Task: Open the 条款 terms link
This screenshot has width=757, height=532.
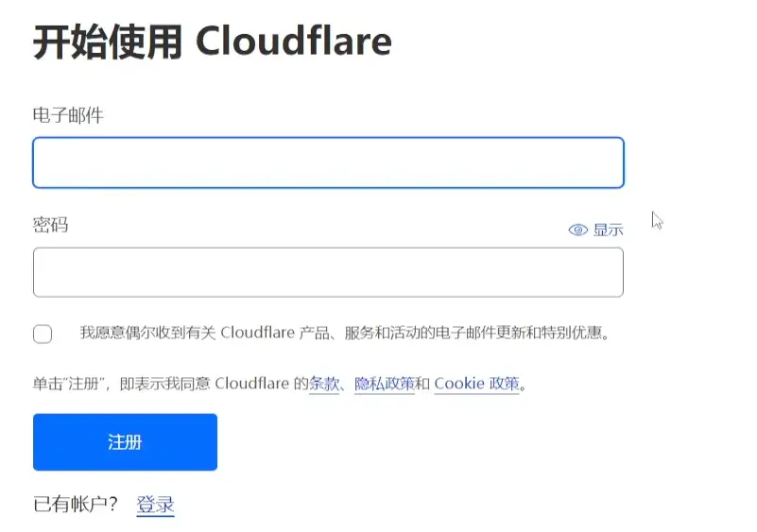Action: (324, 384)
